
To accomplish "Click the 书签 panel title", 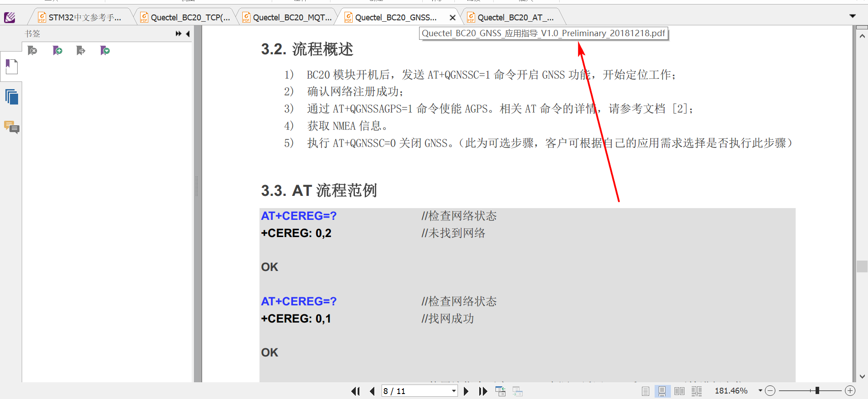I will pyautogui.click(x=33, y=33).
